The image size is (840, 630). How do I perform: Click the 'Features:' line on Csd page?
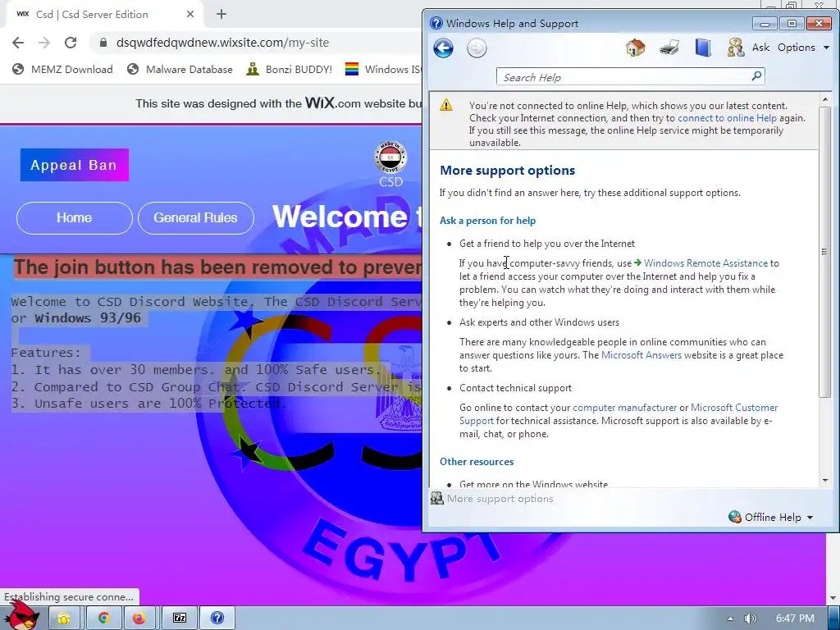pyautogui.click(x=46, y=353)
